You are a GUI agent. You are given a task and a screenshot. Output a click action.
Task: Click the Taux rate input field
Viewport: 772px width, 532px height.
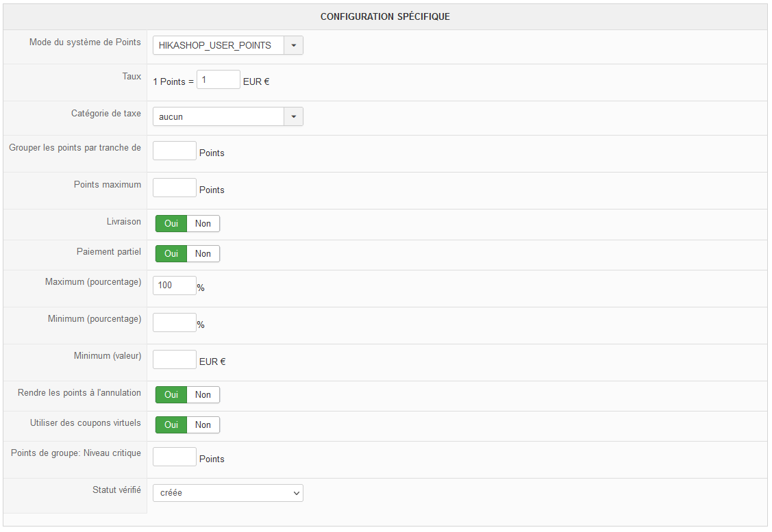(x=218, y=80)
